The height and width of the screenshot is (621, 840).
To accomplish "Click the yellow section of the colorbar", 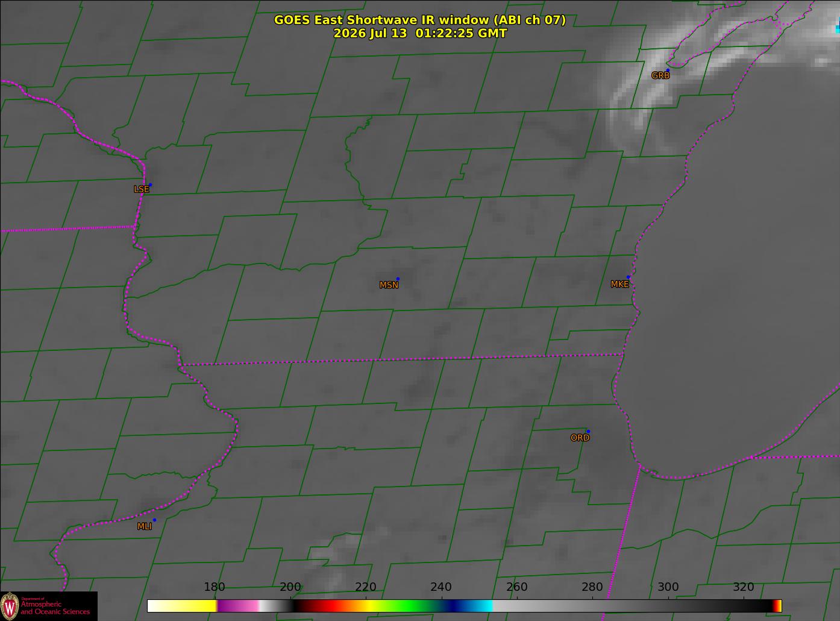I will coord(182,606).
